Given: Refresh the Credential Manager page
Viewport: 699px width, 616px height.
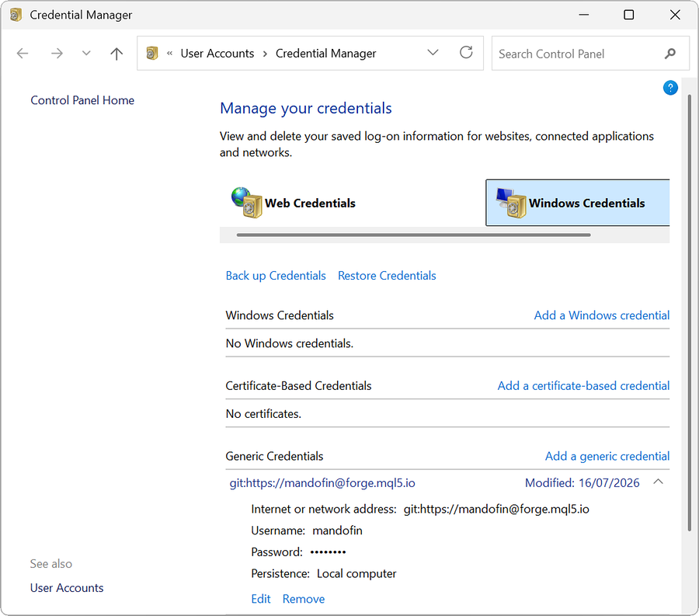Looking at the screenshot, I should pos(466,53).
